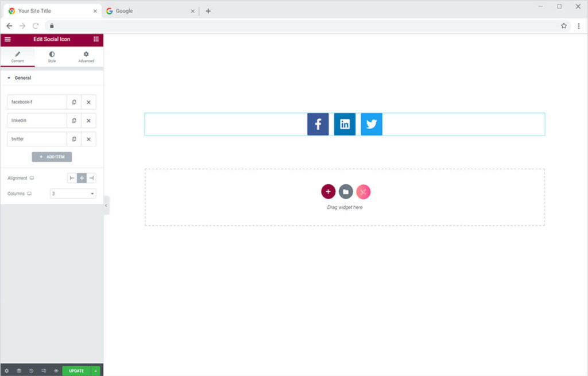This screenshot has height=376, width=588.
Task: Click the green UPDATE button
Action: [x=76, y=371]
